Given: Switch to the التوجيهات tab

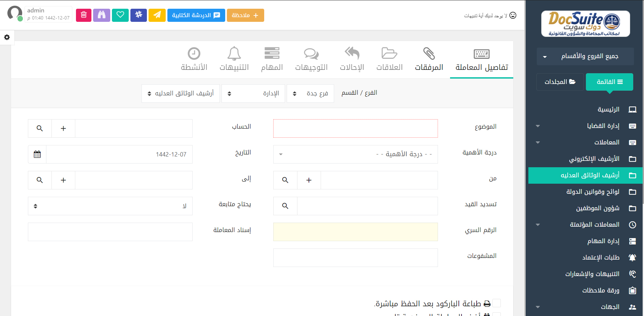Looking at the screenshot, I should coord(311,59).
